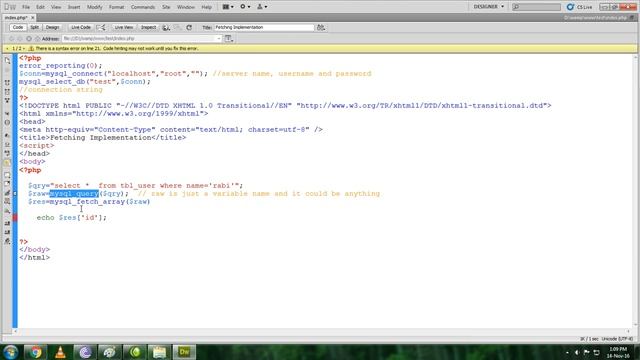The height and width of the screenshot is (360, 640).
Task: Open VLC media player from the taskbar
Action: click(x=60, y=352)
